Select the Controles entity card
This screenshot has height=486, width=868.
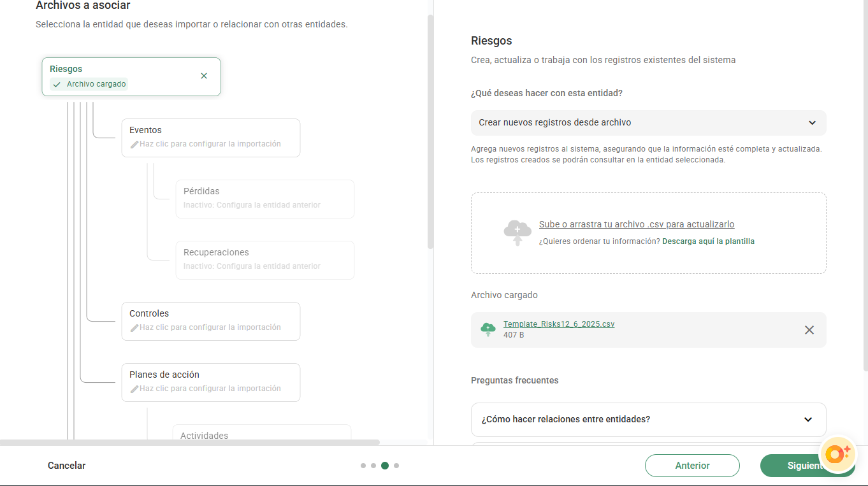pos(211,321)
